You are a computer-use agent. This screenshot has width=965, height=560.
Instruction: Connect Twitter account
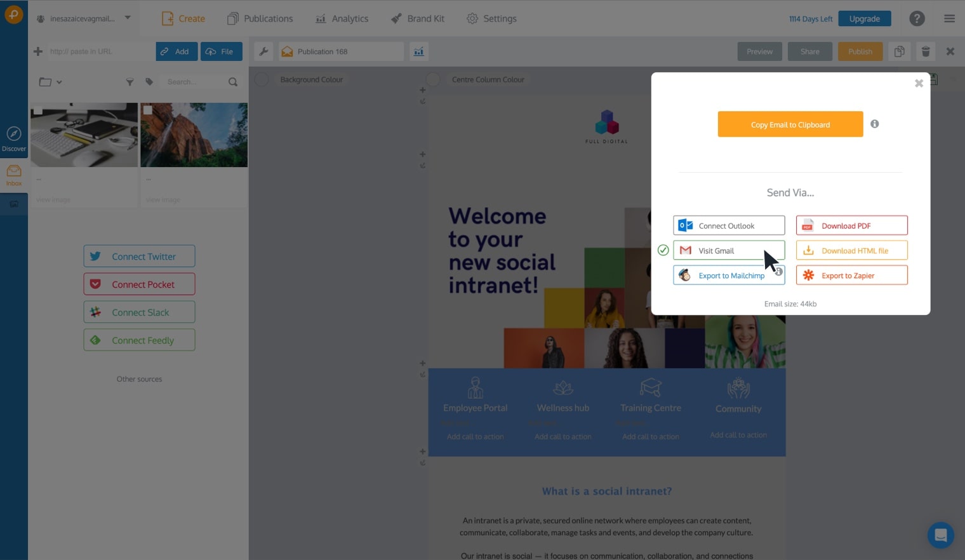139,256
